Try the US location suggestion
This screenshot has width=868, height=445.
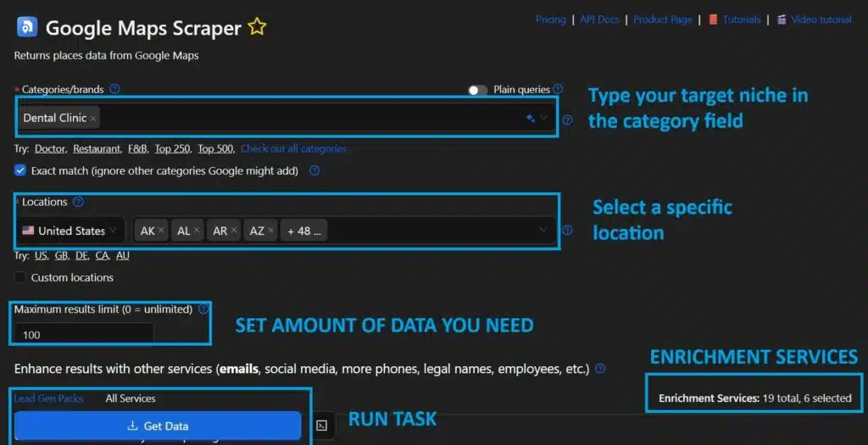tap(41, 256)
